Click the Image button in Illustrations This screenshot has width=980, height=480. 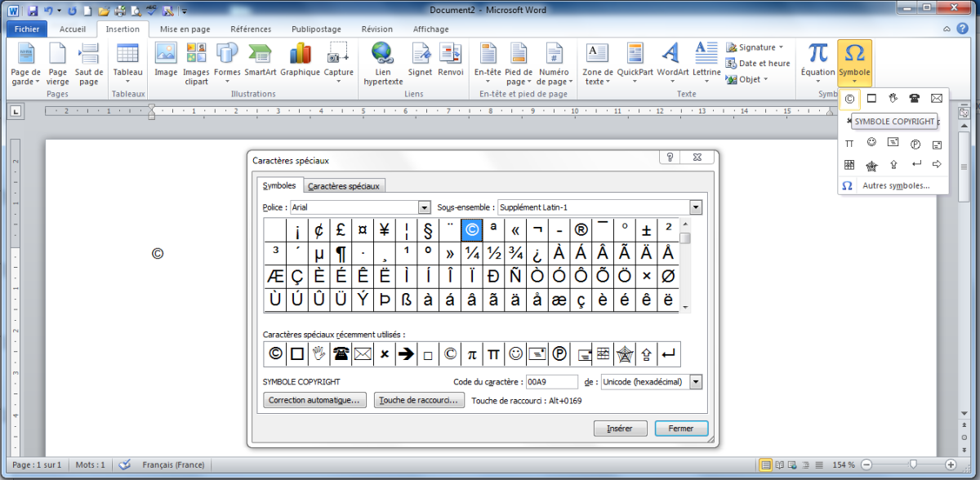click(x=166, y=59)
